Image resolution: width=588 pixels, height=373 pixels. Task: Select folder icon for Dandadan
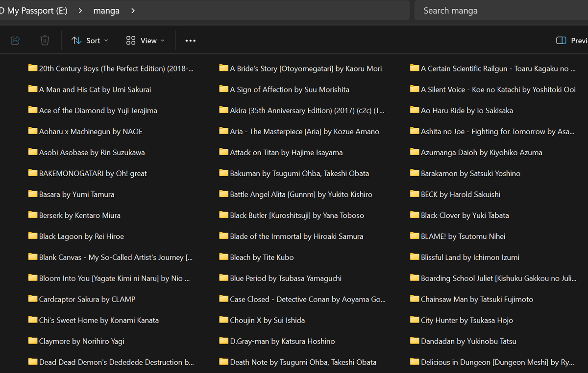[x=415, y=342]
